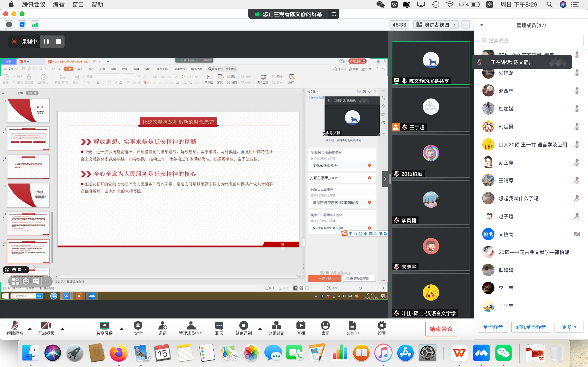The height and width of the screenshot is (367, 588).
Task: Open the Security (安全) shield icon
Action: (x=138, y=325)
